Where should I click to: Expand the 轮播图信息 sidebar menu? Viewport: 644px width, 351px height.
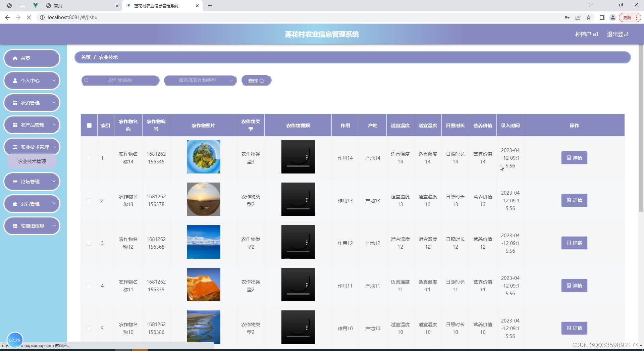[32, 226]
